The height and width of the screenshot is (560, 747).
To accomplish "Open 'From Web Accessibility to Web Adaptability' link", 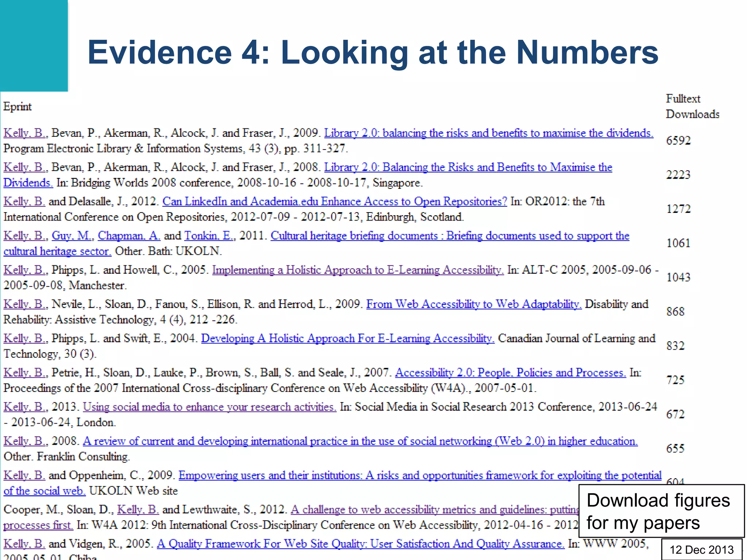I will [x=474, y=304].
